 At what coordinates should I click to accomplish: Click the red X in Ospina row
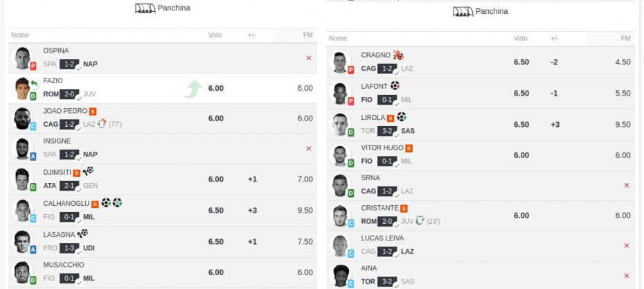point(309,58)
